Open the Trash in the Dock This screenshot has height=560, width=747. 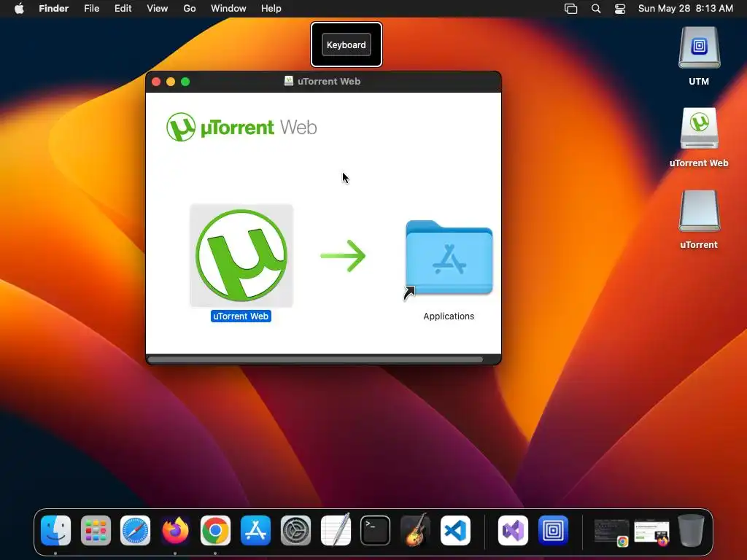pyautogui.click(x=692, y=531)
